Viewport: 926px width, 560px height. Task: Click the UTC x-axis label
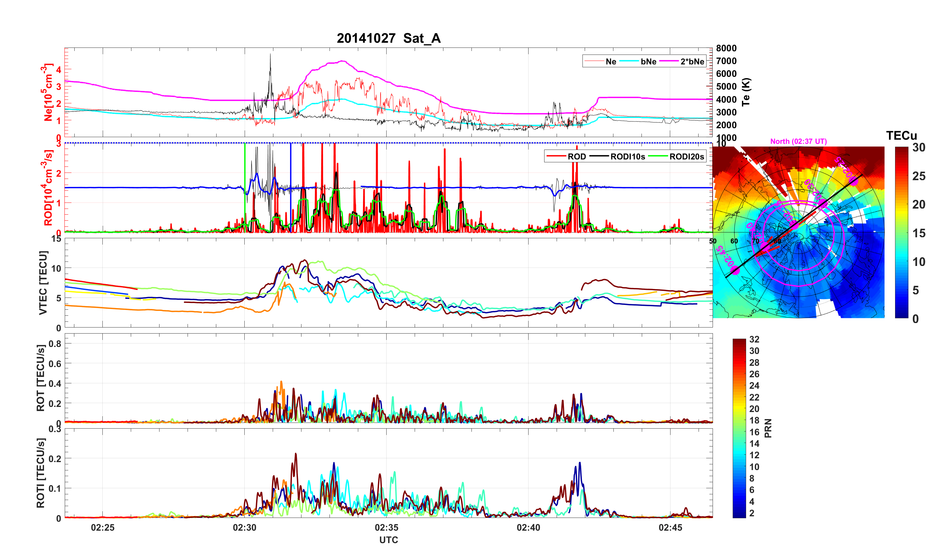tap(388, 540)
